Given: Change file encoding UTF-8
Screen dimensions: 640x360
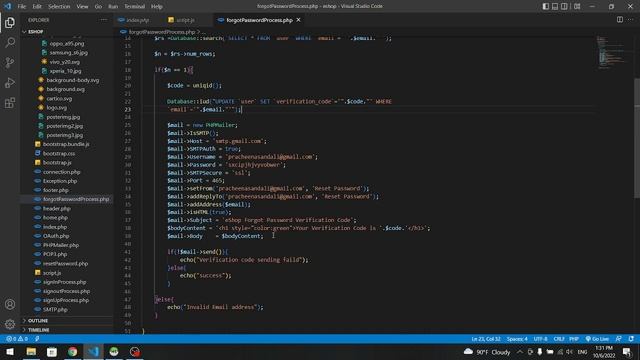Looking at the screenshot, I should tap(540, 339).
